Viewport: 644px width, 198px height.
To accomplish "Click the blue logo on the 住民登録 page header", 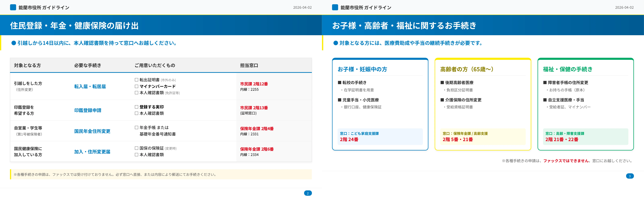I will pyautogui.click(x=13, y=7).
